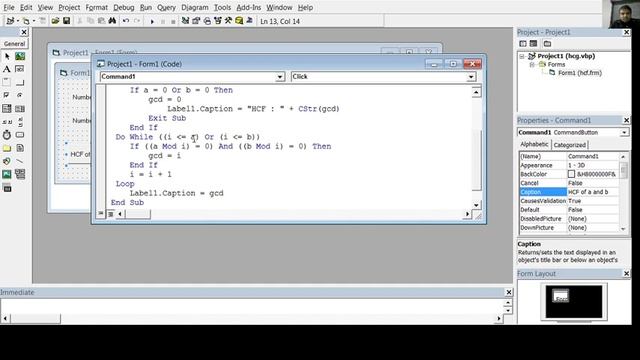The image size is (640, 360).
Task: Switch to the Alphabetic properties tab
Action: [x=534, y=144]
